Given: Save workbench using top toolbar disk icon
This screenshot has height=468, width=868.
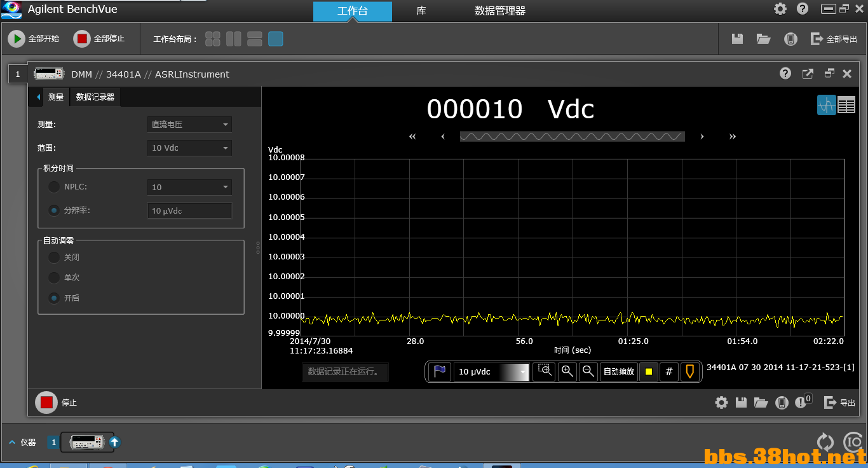Looking at the screenshot, I should pos(737,39).
